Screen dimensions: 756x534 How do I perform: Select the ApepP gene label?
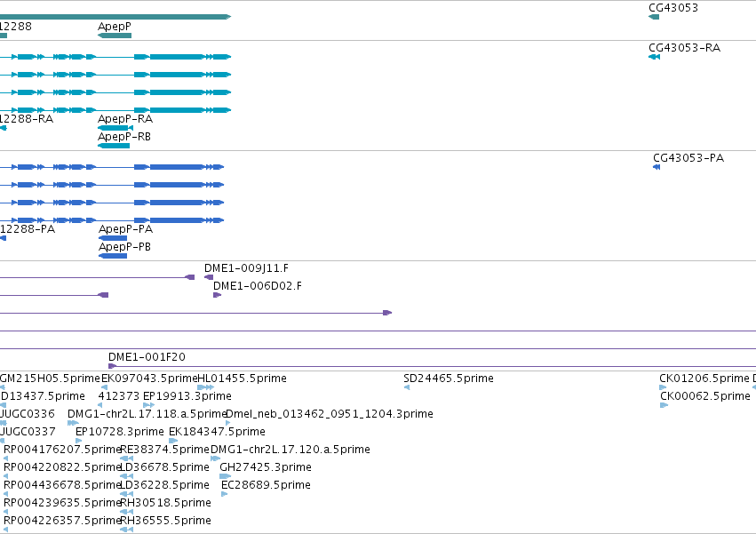tap(115, 27)
